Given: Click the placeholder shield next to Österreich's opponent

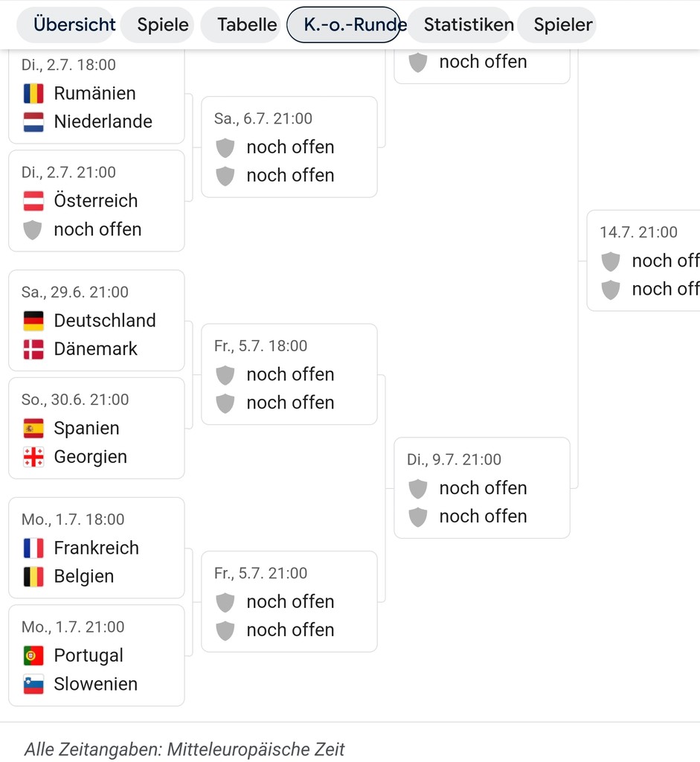Looking at the screenshot, I should click(33, 229).
